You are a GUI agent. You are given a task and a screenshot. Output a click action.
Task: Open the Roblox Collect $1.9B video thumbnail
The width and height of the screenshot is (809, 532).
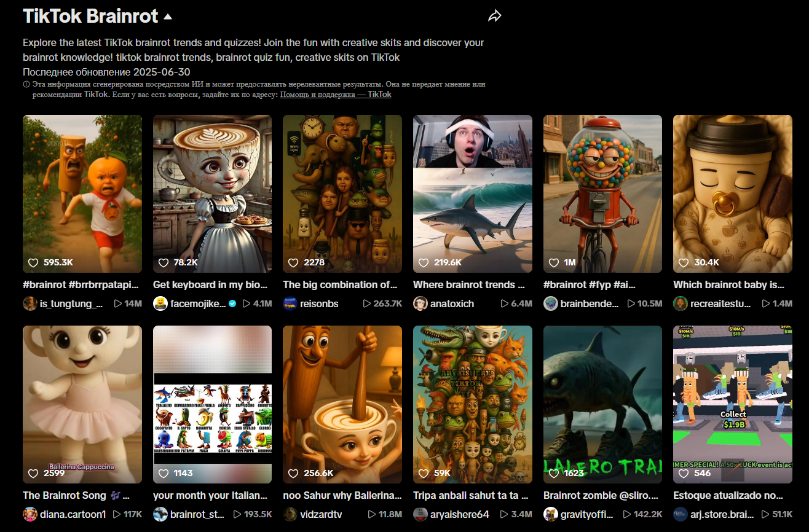pos(733,404)
